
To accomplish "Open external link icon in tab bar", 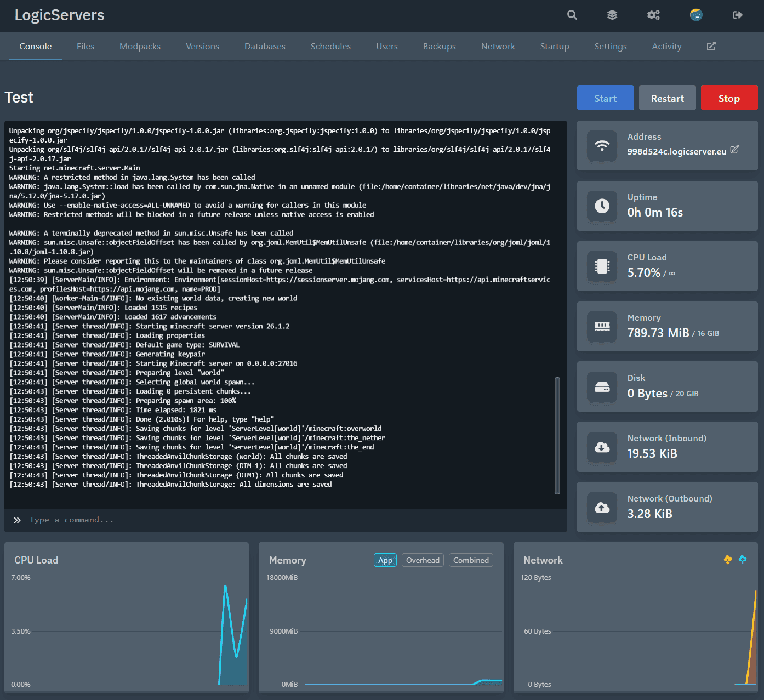I will point(711,46).
